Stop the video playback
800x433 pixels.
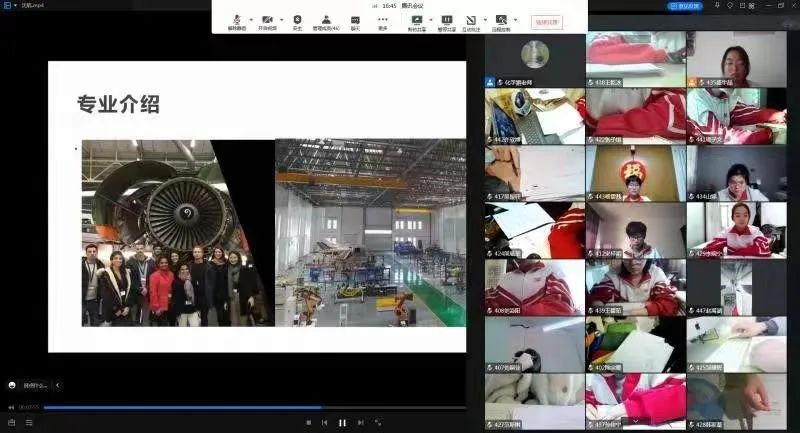(x=308, y=423)
